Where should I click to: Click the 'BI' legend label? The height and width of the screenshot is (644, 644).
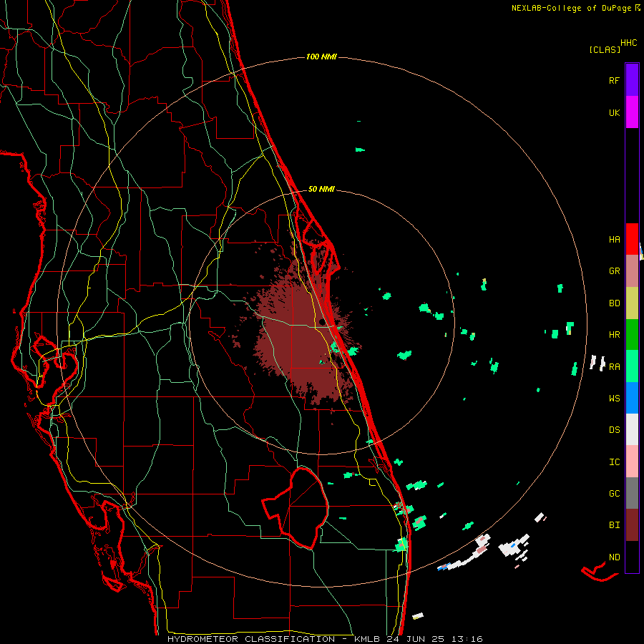(615, 525)
